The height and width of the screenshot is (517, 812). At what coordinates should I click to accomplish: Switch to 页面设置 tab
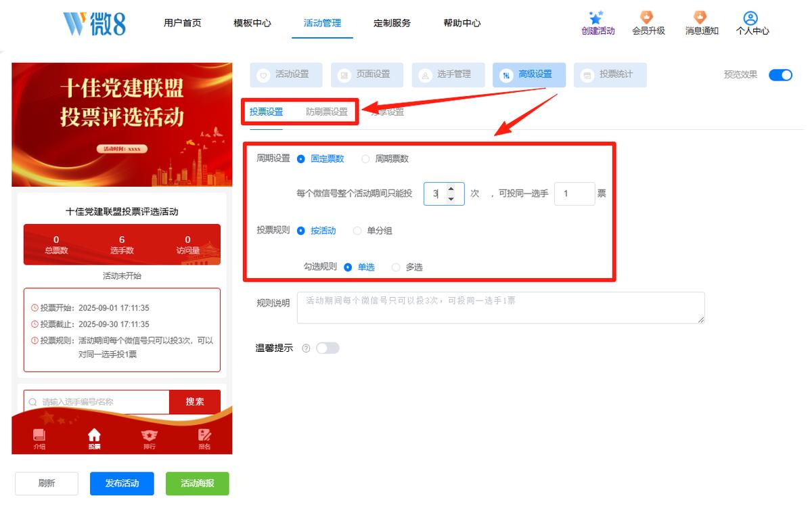point(367,75)
